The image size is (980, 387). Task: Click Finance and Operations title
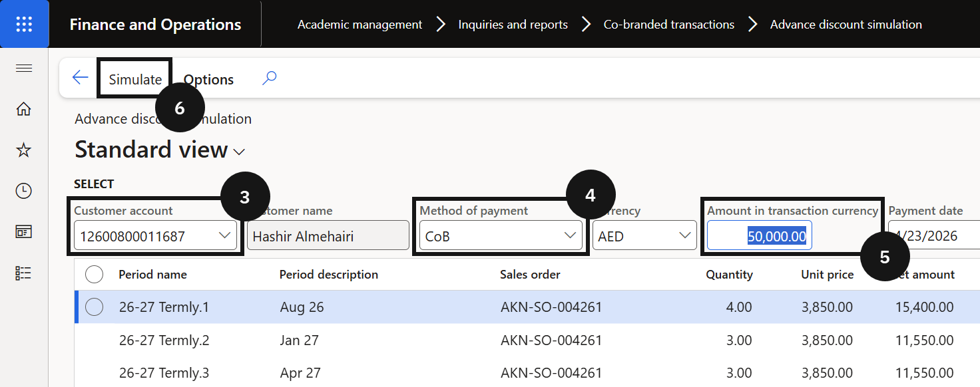tap(155, 25)
